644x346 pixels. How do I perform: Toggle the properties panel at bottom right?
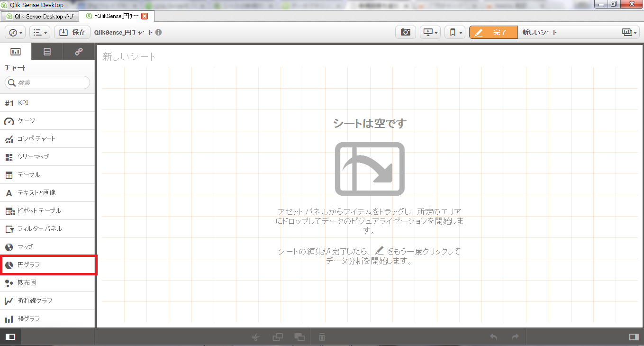click(x=633, y=337)
